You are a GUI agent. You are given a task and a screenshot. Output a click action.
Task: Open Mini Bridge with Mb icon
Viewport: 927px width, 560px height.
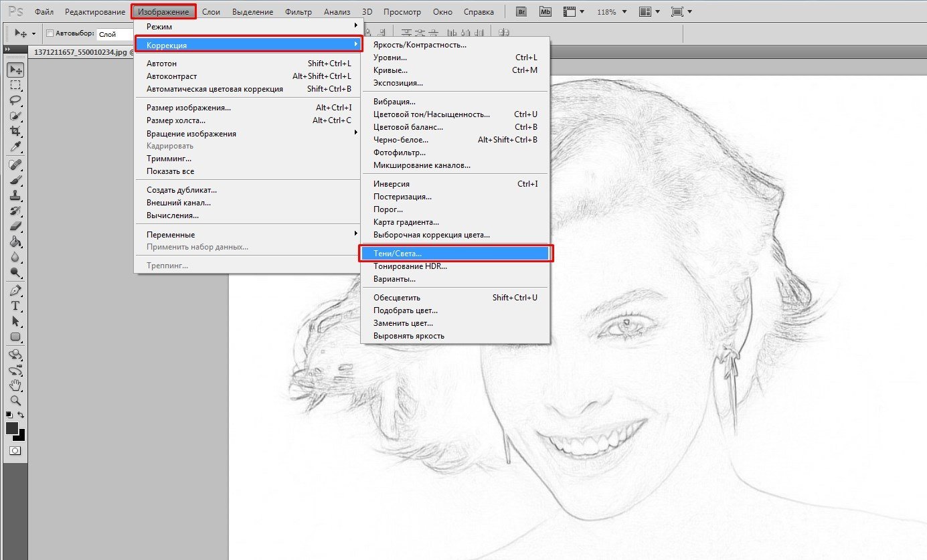(x=546, y=12)
